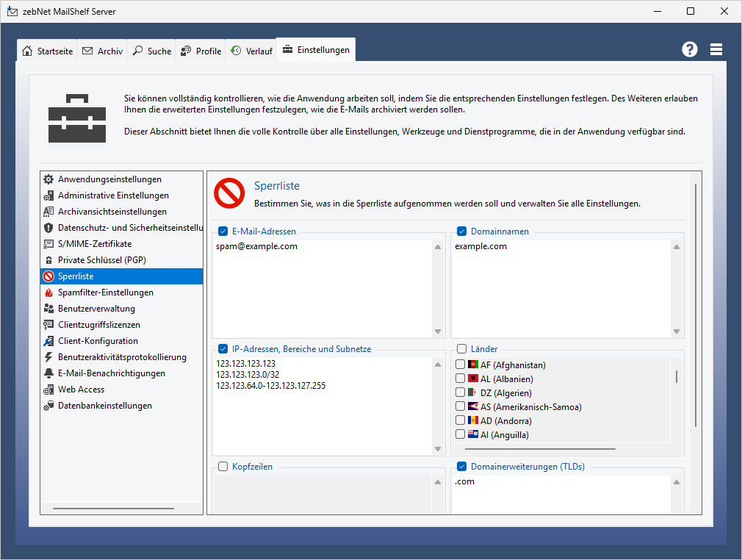Click the Benutzerverwaltung users icon

(x=49, y=309)
